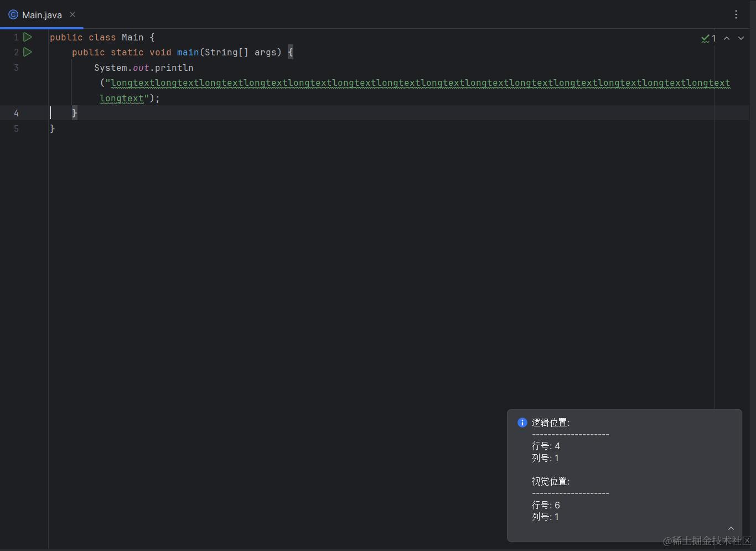Screen dimensions: 756x551
Task: Jump to previous highlighted problem arrow
Action: coord(727,38)
